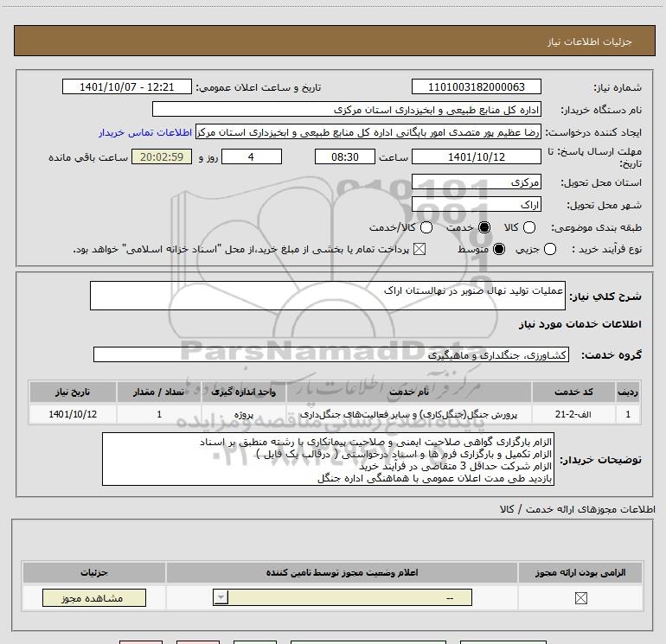Click the مشاهده مجوز button
This screenshot has height=644, width=666.
(x=94, y=597)
